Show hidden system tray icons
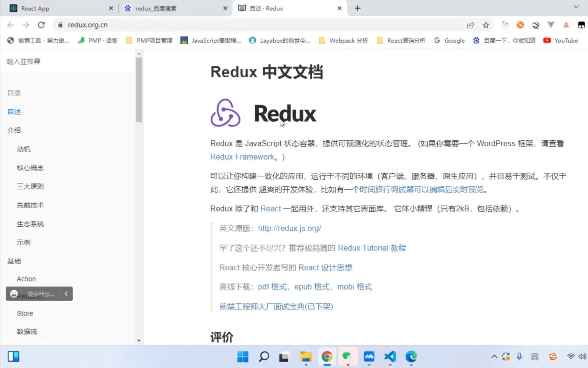The height and width of the screenshot is (368, 588). (494, 357)
